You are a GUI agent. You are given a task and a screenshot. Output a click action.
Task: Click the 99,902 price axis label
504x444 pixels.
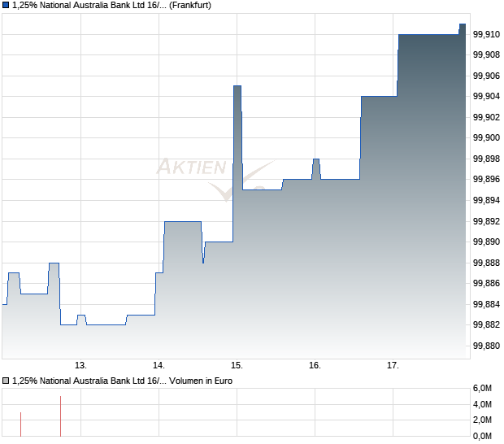tap(486, 117)
